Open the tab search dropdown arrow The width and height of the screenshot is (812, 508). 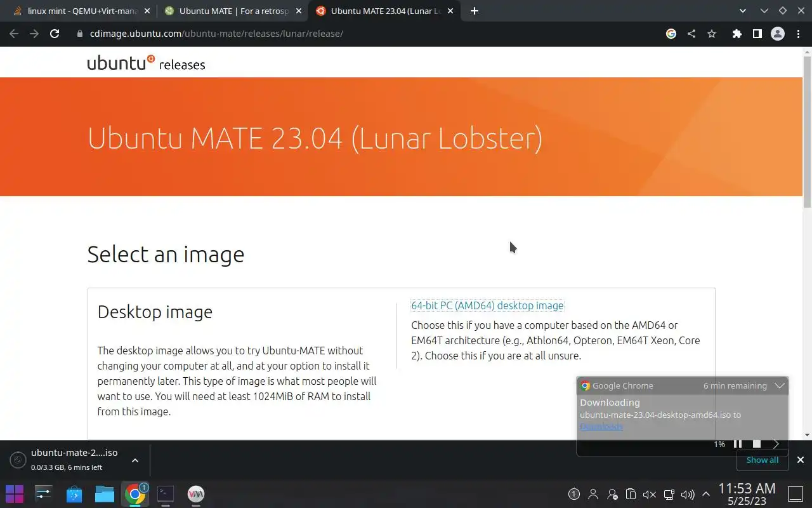click(743, 11)
